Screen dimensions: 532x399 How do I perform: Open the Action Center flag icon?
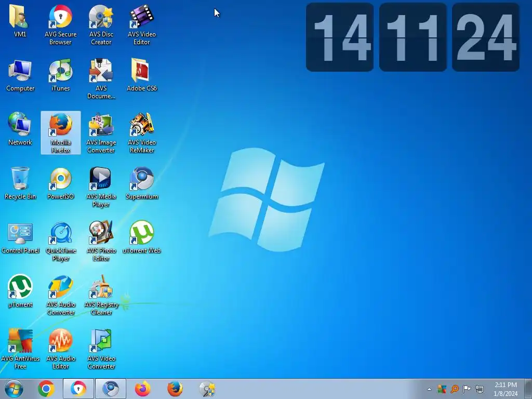pyautogui.click(x=467, y=389)
